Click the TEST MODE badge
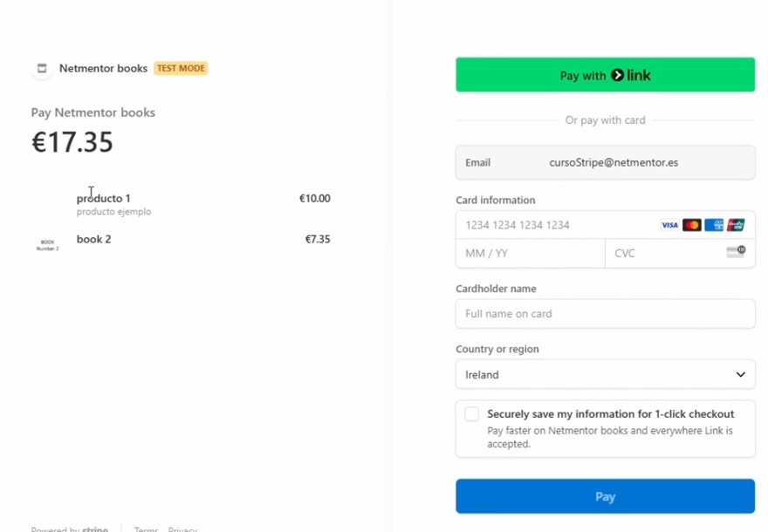The height and width of the screenshot is (532, 768). click(181, 68)
